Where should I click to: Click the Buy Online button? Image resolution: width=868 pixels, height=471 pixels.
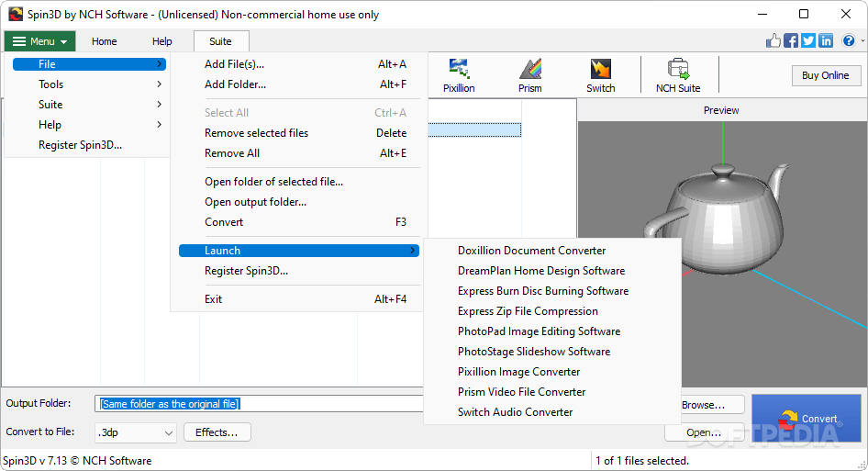tap(826, 75)
